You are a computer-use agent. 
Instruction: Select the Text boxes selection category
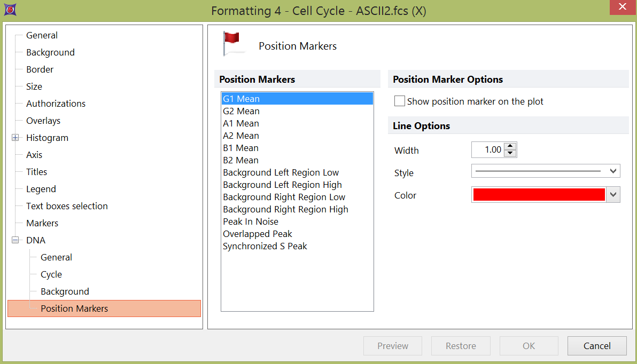[x=67, y=206]
